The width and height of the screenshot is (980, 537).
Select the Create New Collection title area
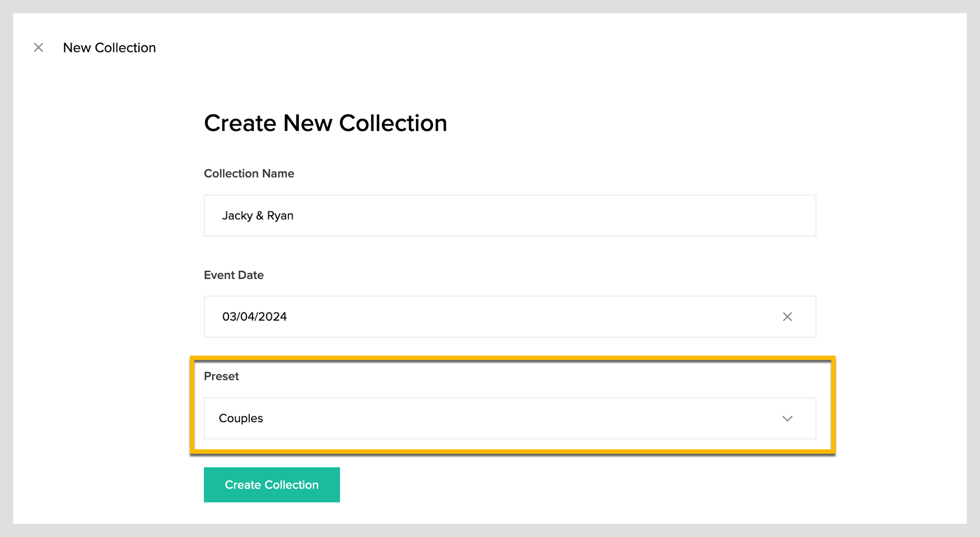[325, 123]
